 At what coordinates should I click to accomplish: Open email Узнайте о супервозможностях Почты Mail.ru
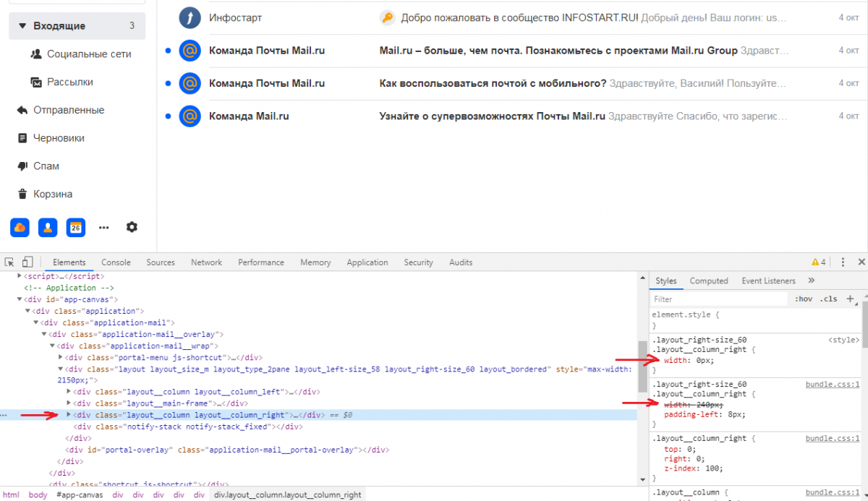493,116
